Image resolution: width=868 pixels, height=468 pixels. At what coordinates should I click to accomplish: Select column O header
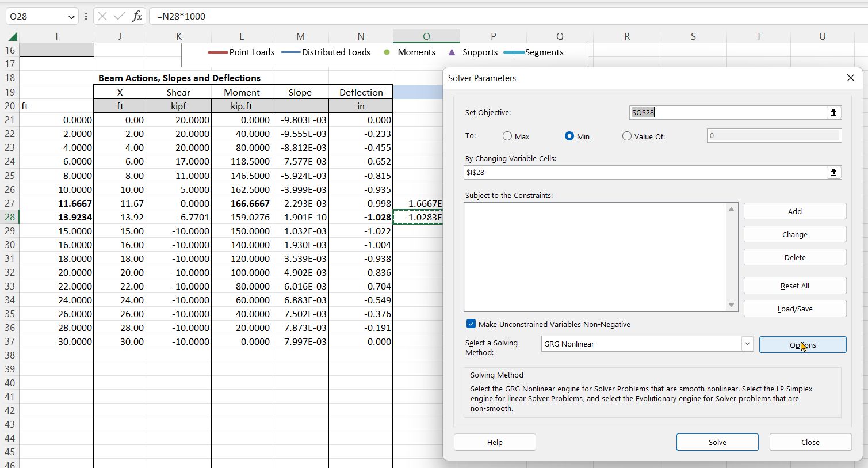(x=426, y=36)
